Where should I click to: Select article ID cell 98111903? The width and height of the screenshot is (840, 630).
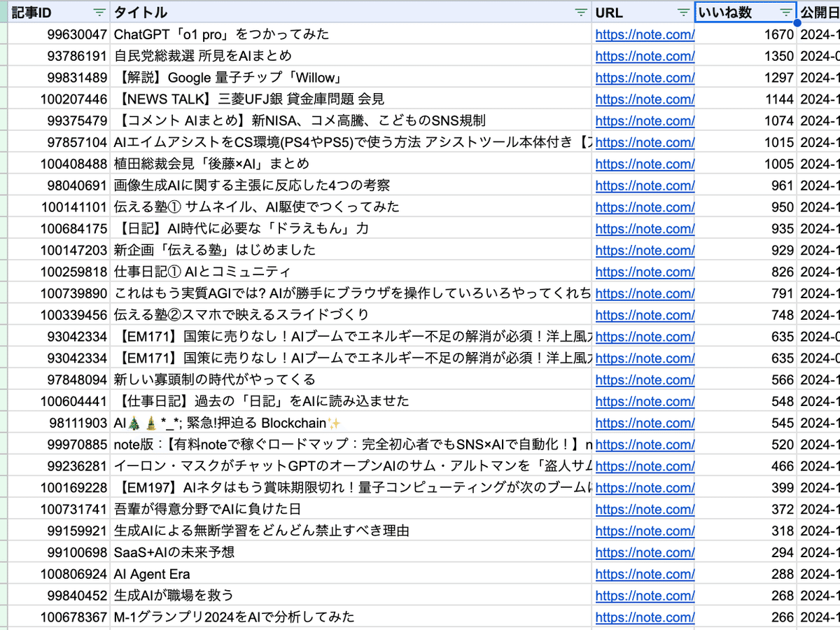point(59,423)
